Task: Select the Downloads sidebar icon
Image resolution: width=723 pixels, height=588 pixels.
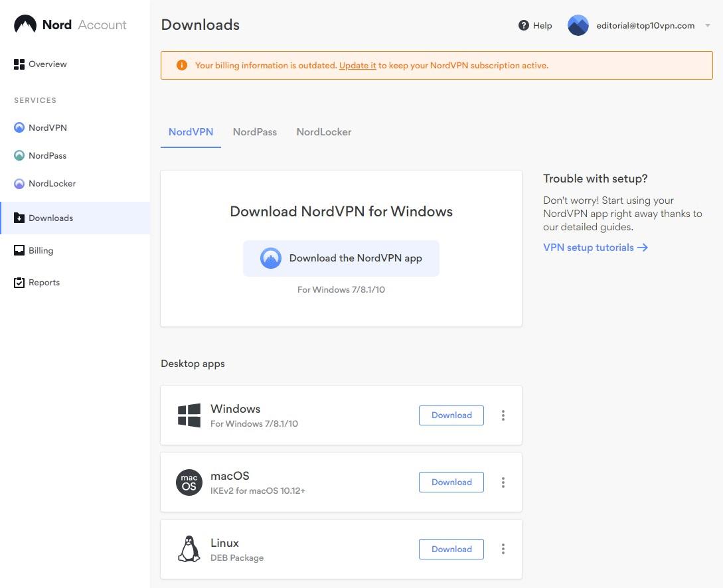Action: [19, 218]
